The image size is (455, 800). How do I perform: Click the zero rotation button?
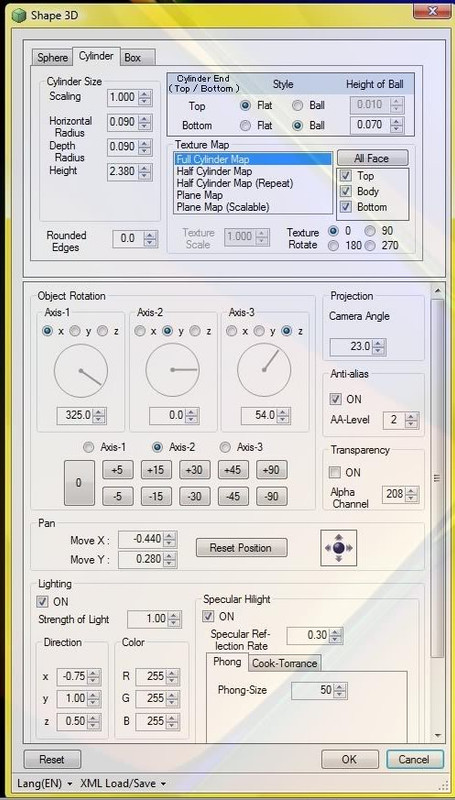pyautogui.click(x=79, y=483)
